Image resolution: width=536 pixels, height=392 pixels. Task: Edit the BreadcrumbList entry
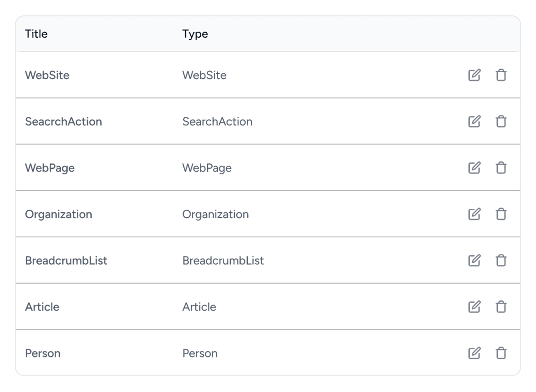coord(474,260)
